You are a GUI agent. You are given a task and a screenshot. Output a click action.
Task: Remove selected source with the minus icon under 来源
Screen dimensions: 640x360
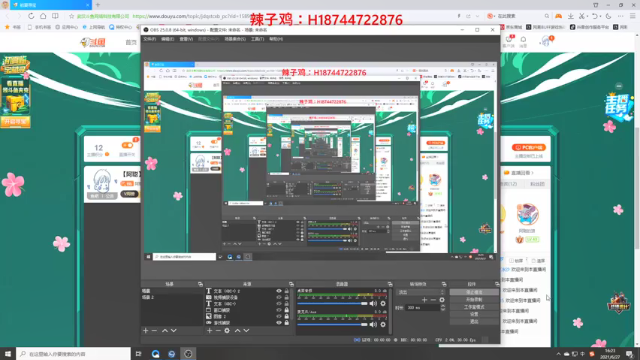218,331
